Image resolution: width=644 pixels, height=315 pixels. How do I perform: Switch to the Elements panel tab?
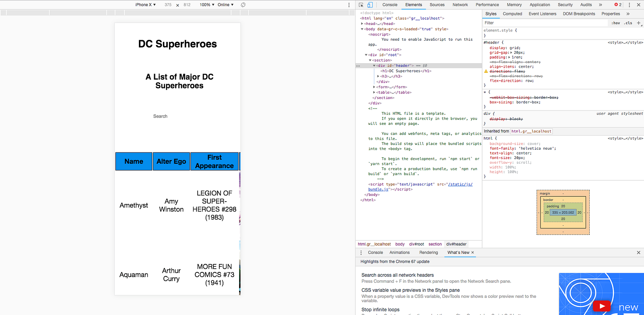pyautogui.click(x=414, y=5)
